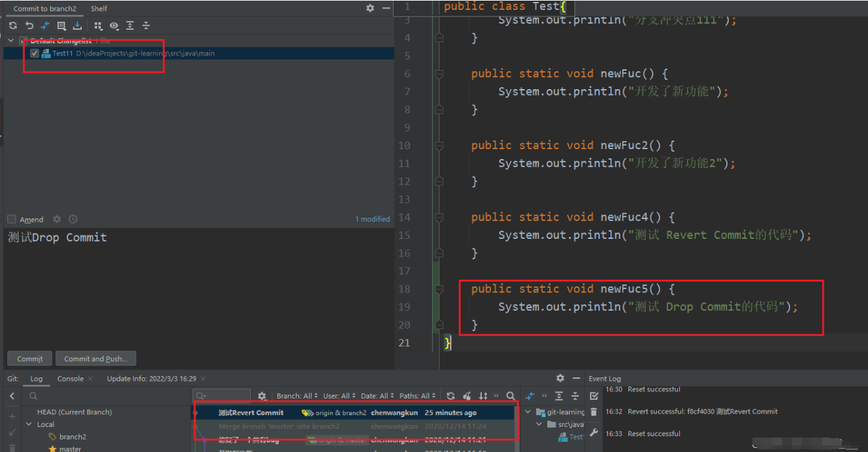The height and width of the screenshot is (452, 868).
Task: Collapse all changes in commit panel
Action: point(146,26)
